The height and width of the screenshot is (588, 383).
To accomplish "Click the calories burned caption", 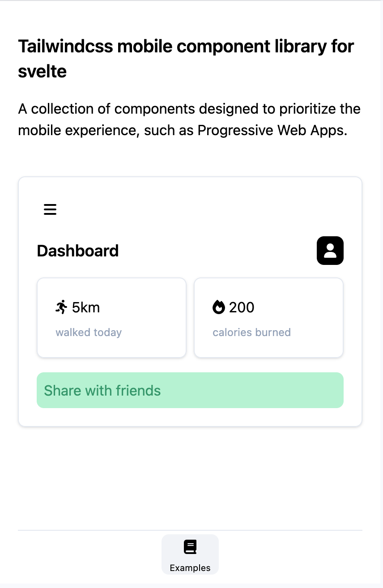I will [251, 332].
